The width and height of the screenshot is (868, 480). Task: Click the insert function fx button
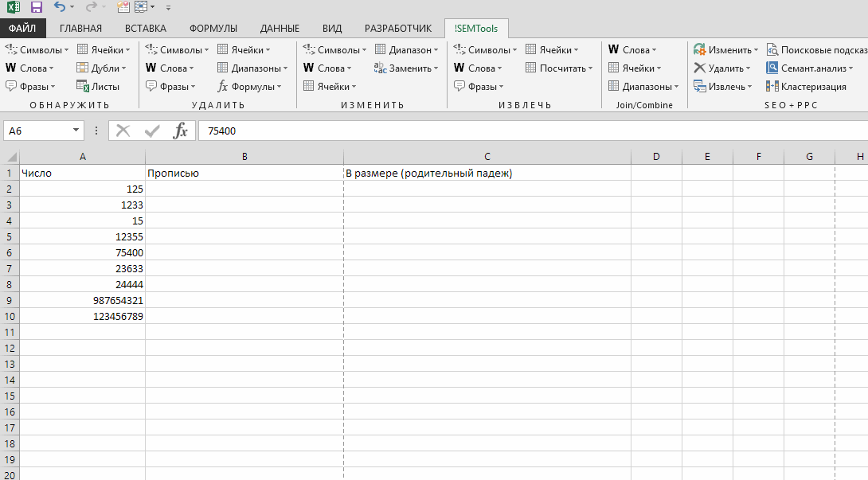(181, 131)
